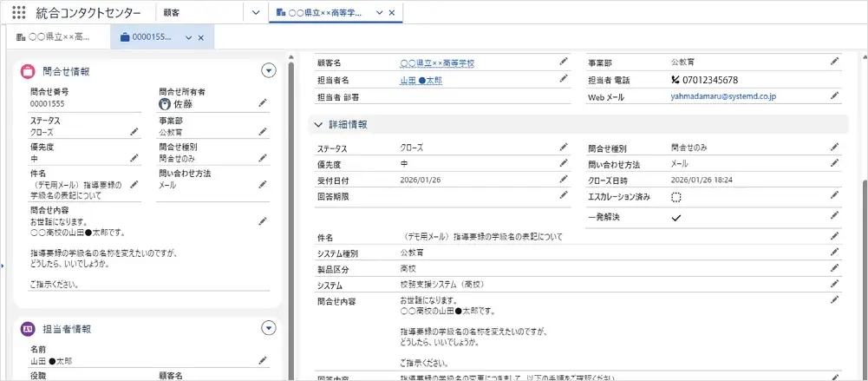Edit 問合せ種別 in 詳細情報 section

coord(835,147)
